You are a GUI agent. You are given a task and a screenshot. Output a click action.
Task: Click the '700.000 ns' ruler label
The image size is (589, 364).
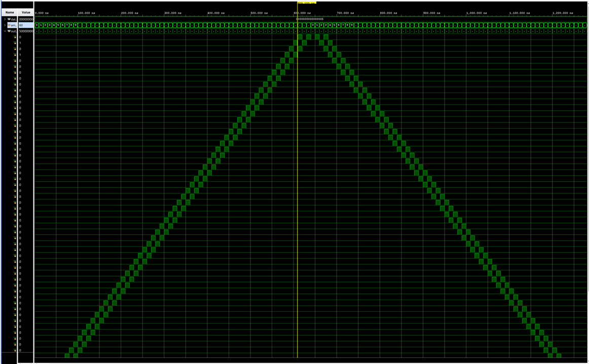point(346,13)
